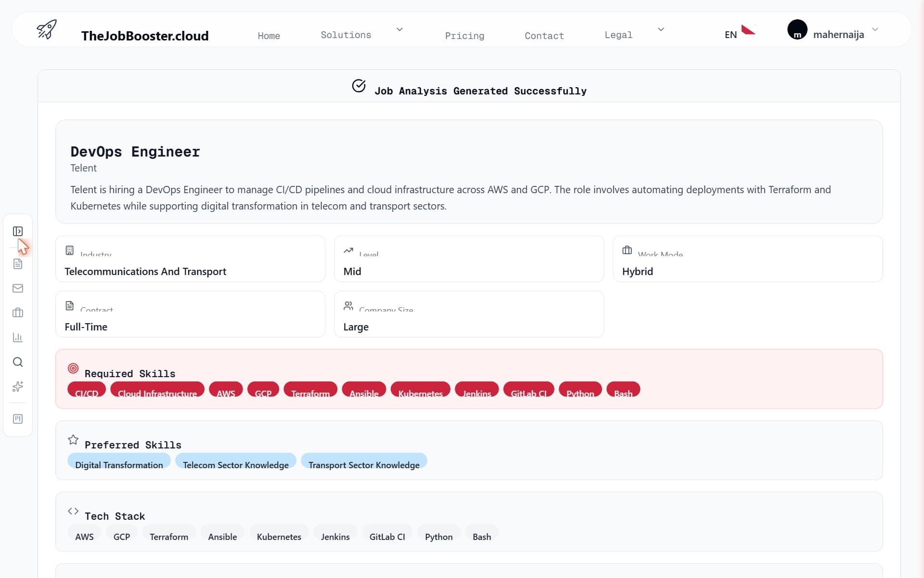Click the Telecommunications And Transport industry value
924x578 pixels.
coord(145,272)
